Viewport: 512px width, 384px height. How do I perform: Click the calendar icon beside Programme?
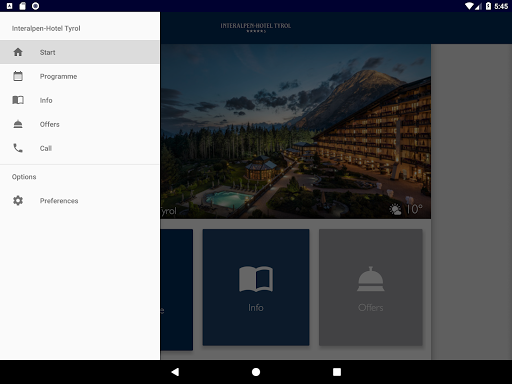pyautogui.click(x=18, y=76)
